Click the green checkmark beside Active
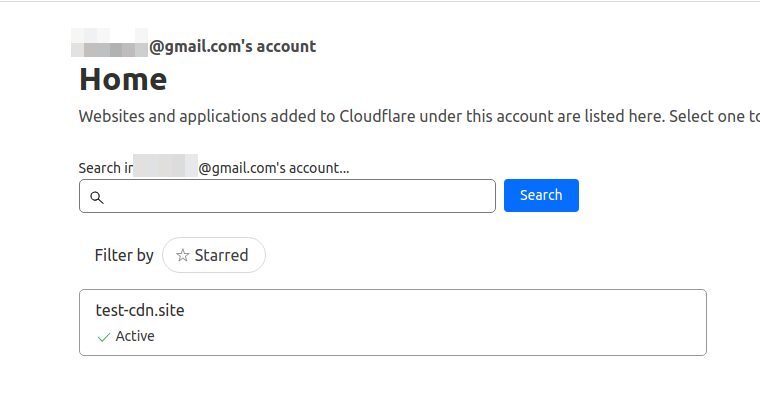This screenshot has width=760, height=416. (104, 337)
